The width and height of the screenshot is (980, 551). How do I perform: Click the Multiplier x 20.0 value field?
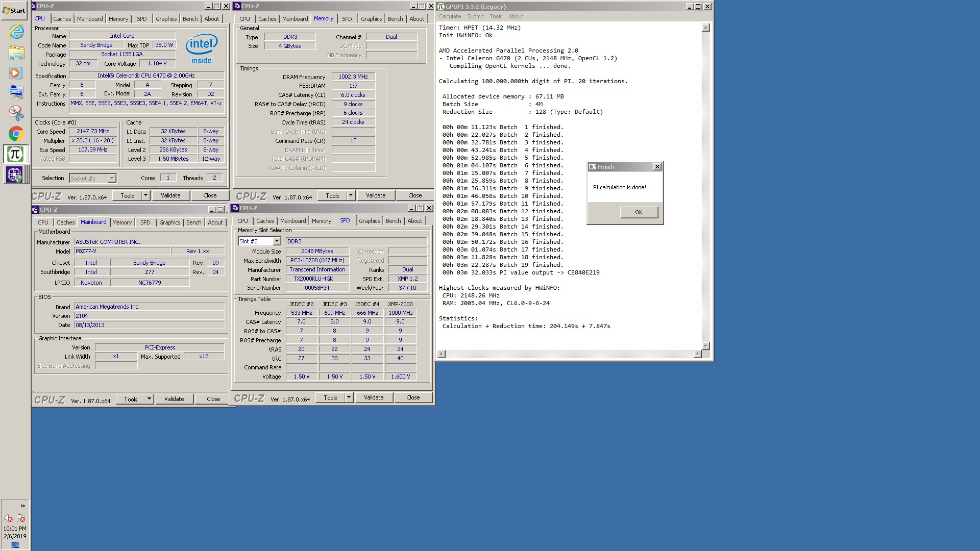[93, 140]
